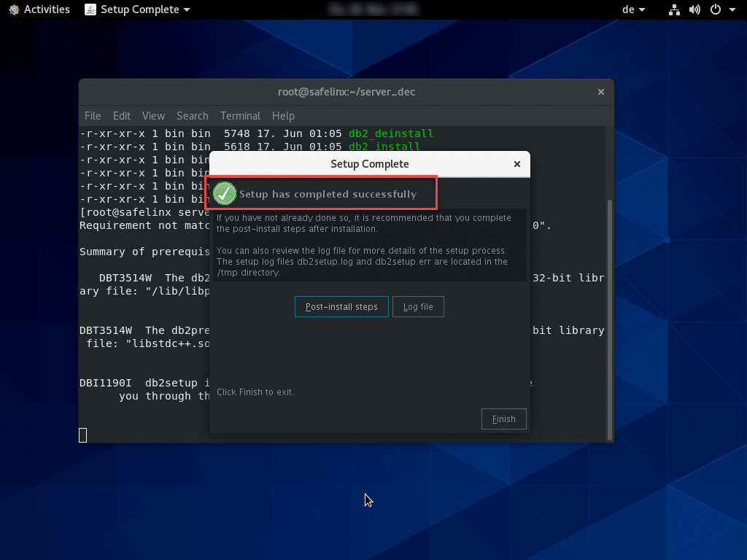Click the green success checkmark icon
The image size is (747, 560).
[225, 194]
